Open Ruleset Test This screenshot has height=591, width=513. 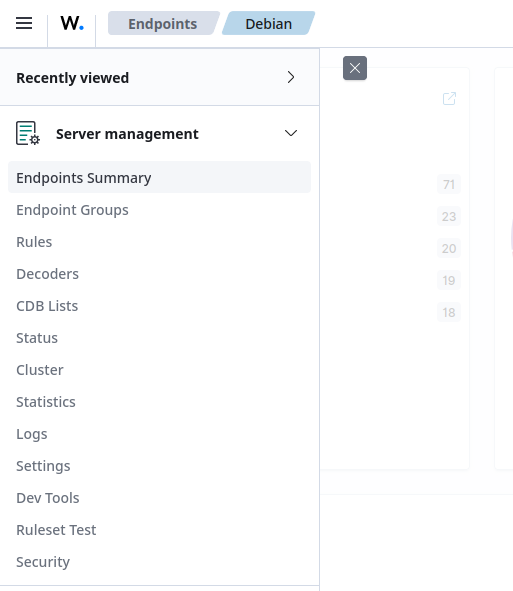[56, 530]
